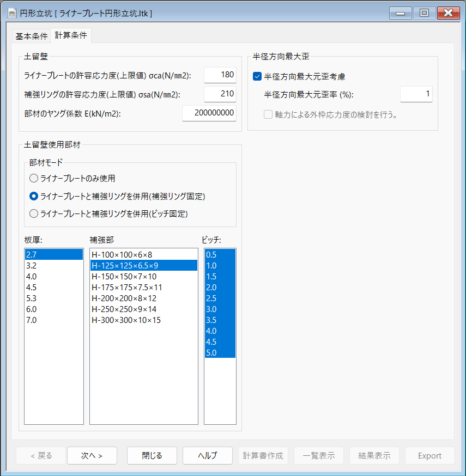Click the σca allowable stress input field
This screenshot has height=476, width=466.
click(x=220, y=75)
